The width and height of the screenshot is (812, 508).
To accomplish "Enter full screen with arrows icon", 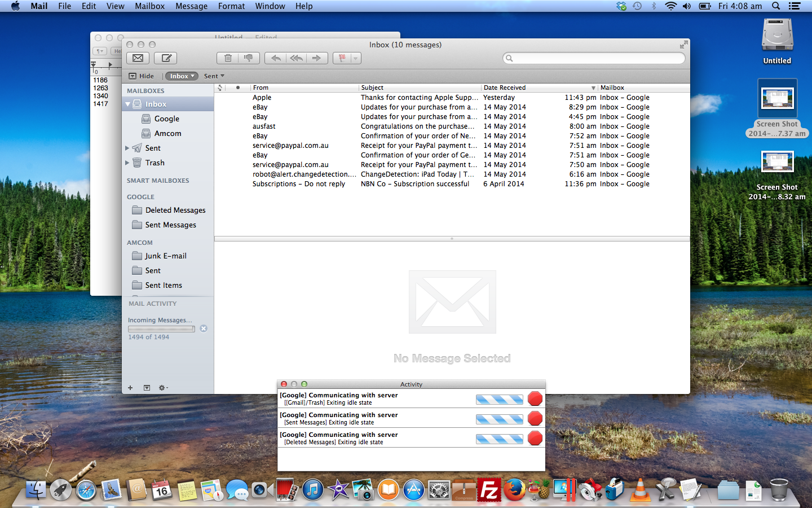I will (x=683, y=45).
